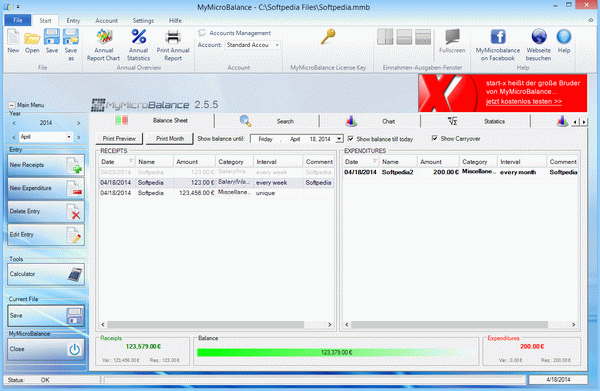
Task: Switch to the Start ribbon tab
Action: pyautogui.click(x=45, y=21)
